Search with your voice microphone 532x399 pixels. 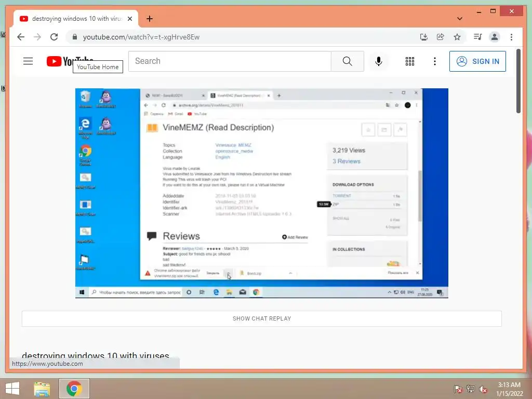point(379,61)
